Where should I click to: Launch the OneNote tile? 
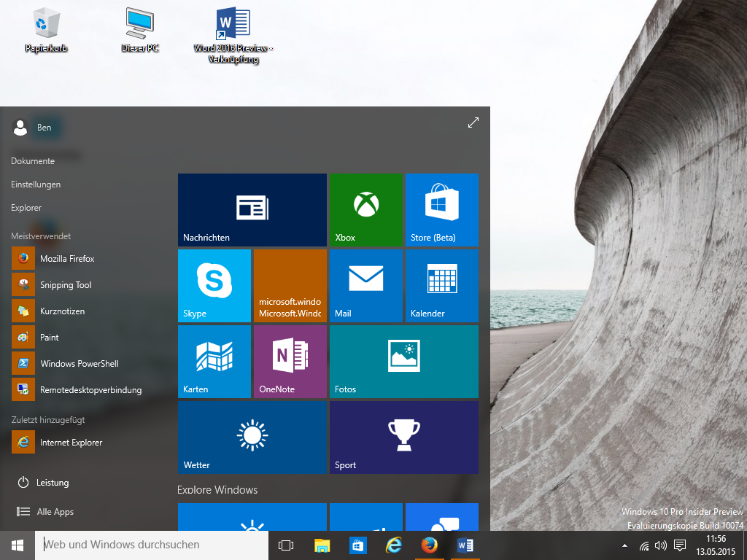point(290,362)
